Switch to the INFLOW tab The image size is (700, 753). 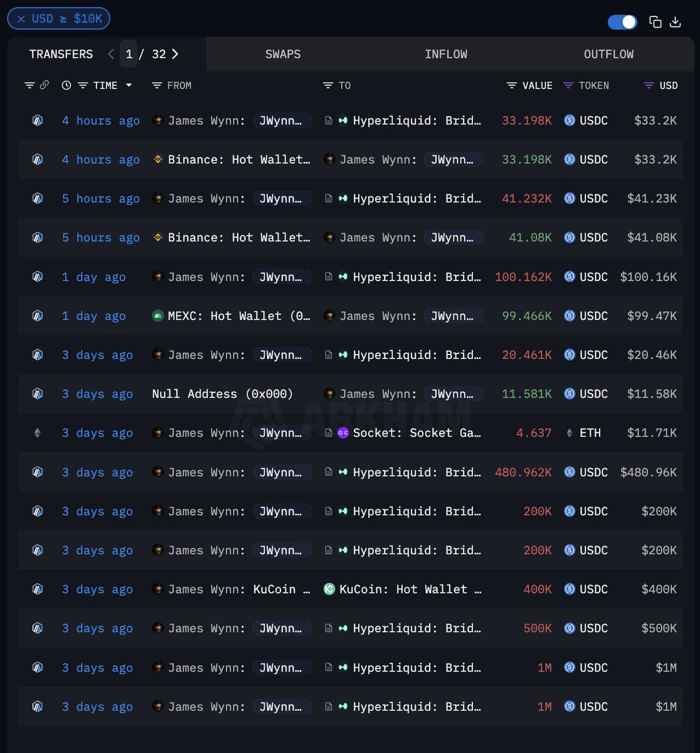point(446,54)
